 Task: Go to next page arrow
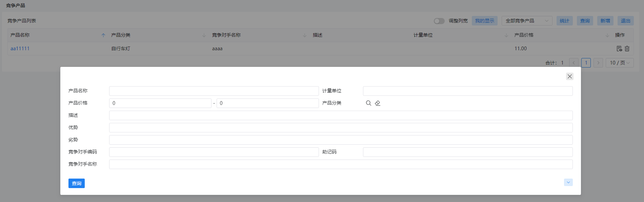598,63
